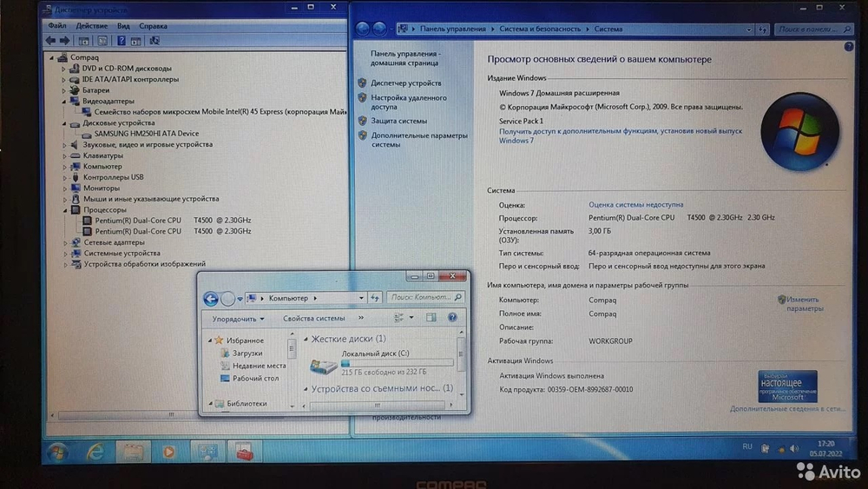Click Панель управления breadcrumb in System window

(452, 29)
